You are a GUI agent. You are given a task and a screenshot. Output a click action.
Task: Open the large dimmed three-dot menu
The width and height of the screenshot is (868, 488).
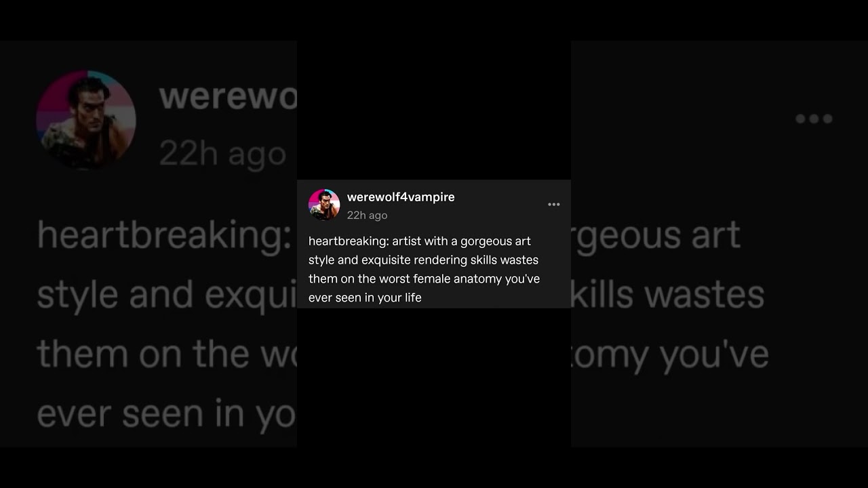click(814, 119)
